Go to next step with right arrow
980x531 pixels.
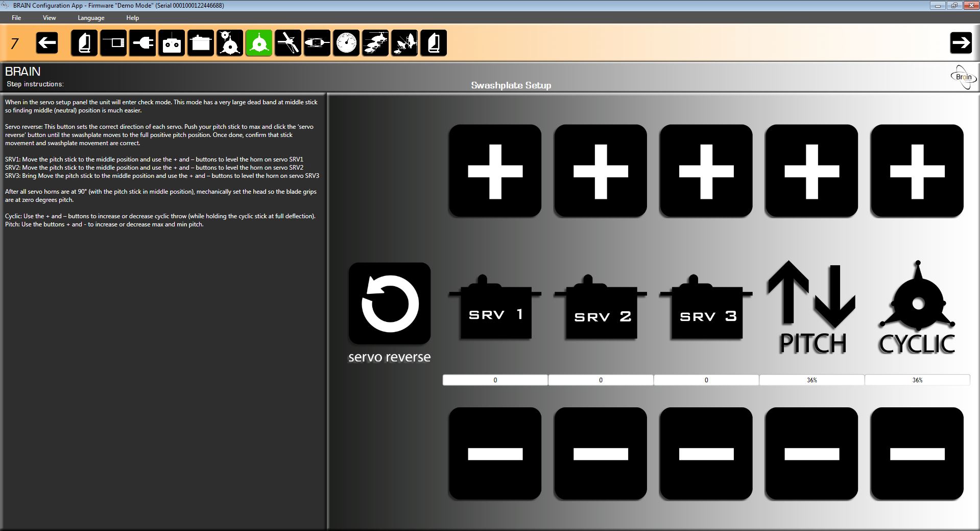tap(961, 43)
